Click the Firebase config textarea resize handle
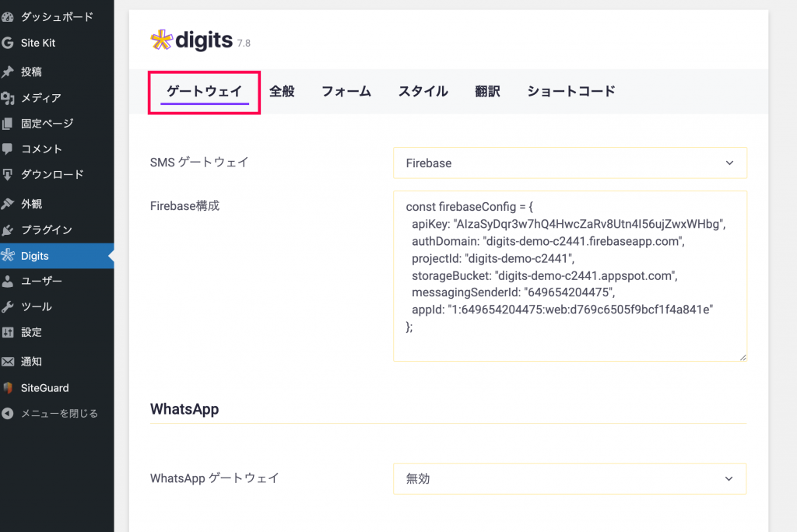Screen dimensions: 797x532 click(743, 357)
